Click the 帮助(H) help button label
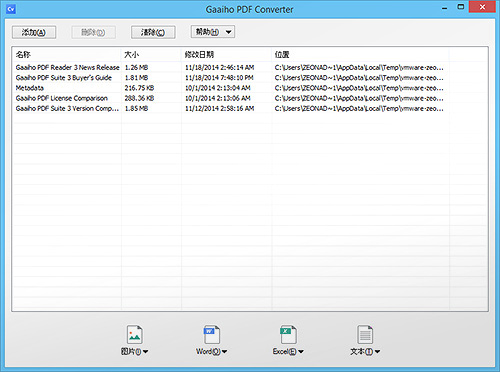Screen dimensions: 500x372 point(207,32)
